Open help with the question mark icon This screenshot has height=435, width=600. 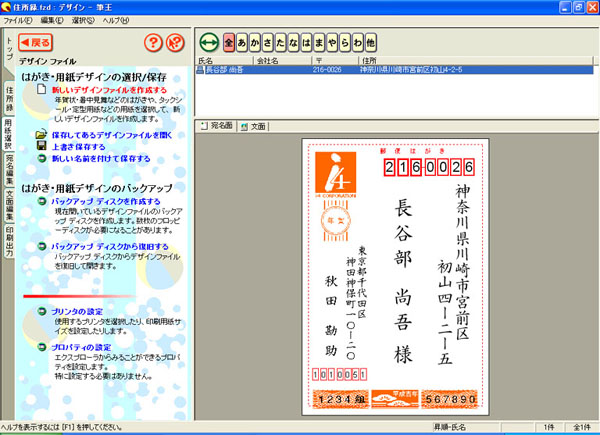[152, 43]
